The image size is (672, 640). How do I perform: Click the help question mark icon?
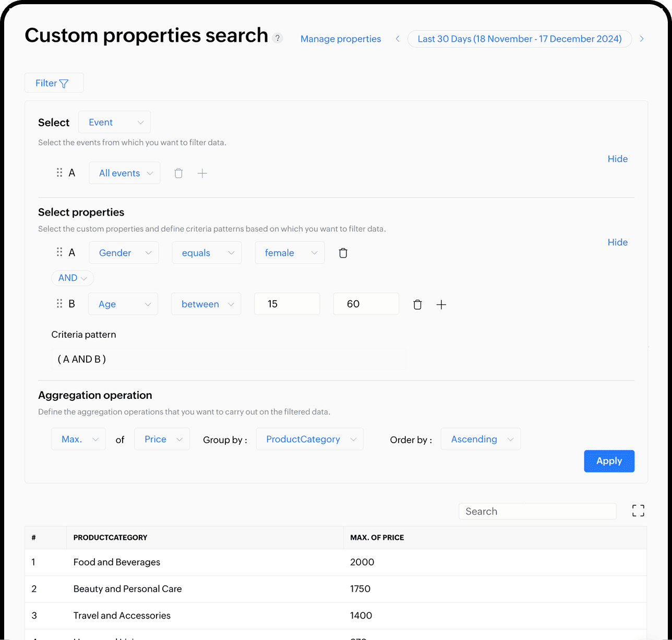278,38
